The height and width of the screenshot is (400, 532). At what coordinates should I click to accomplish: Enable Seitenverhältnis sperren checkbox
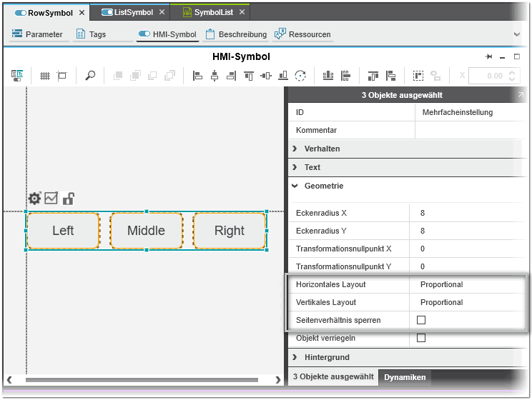[421, 320]
